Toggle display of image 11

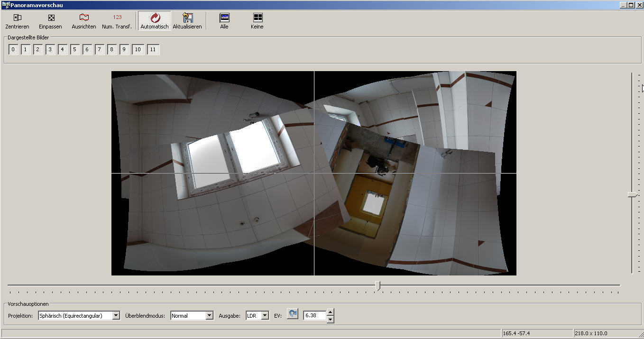[153, 50]
